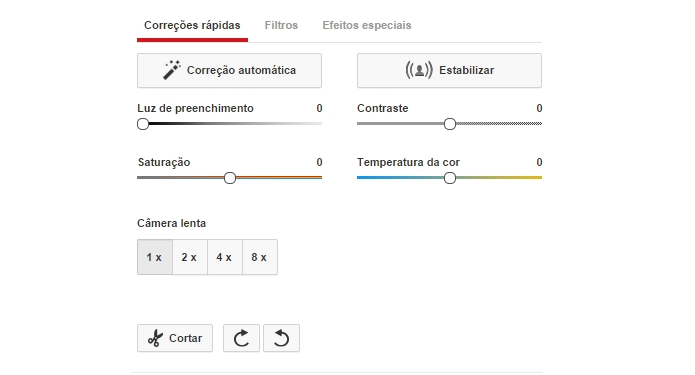Click the Cortar button text
The width and height of the screenshot is (695, 375).
click(185, 338)
